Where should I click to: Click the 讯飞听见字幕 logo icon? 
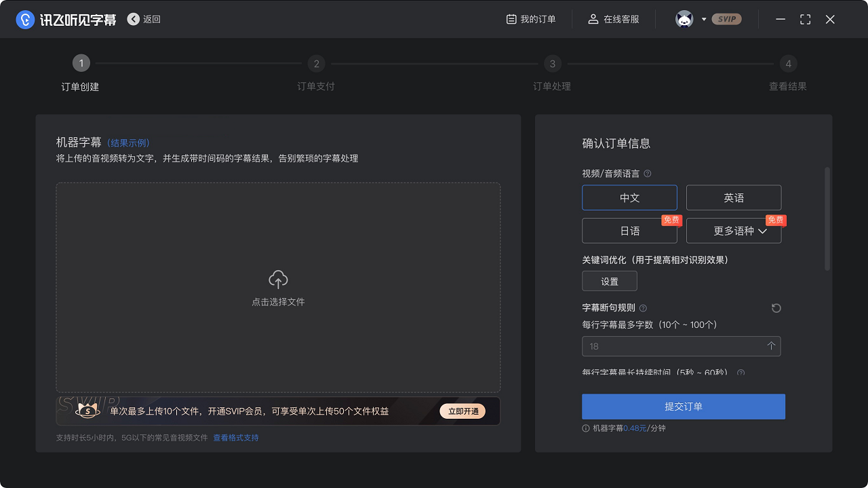[25, 18]
